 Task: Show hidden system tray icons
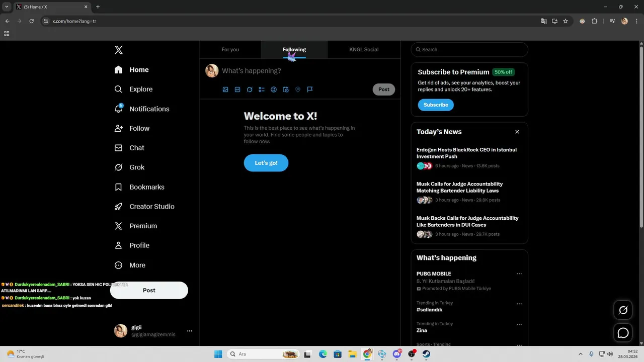pyautogui.click(x=580, y=354)
